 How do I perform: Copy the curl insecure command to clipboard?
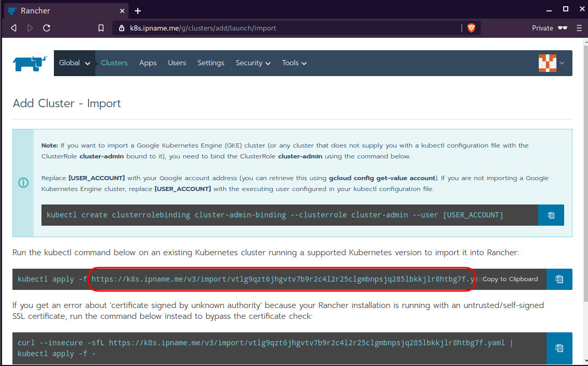tap(560, 348)
